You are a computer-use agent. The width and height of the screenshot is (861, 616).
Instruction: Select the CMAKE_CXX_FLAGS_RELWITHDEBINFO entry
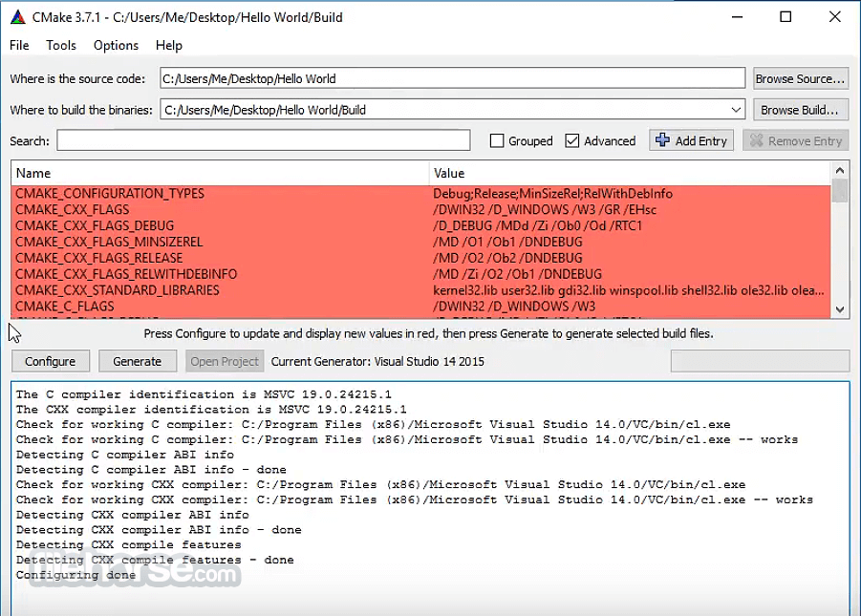point(126,274)
